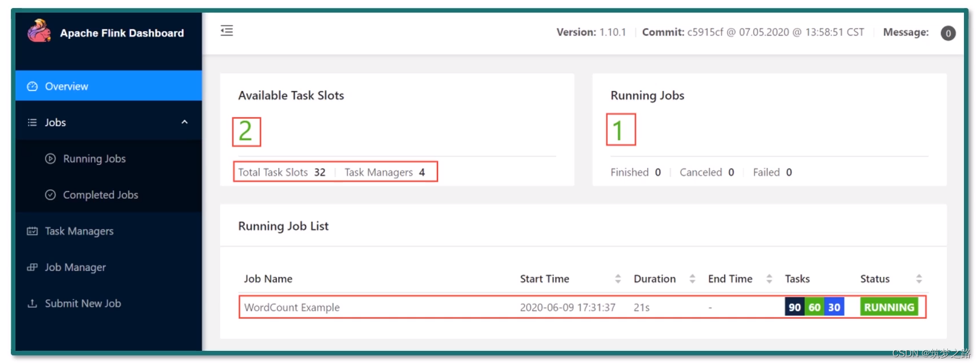980x364 pixels.
Task: Click the dark task badge showing 90
Action: coord(794,307)
